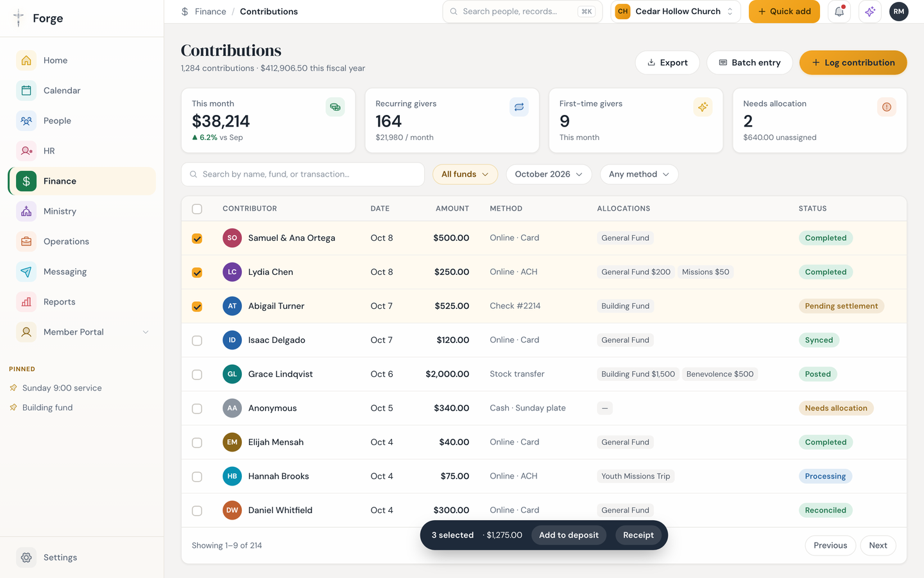Screen dimensions: 924x578
Task: Click the Operations briefcase icon
Action: (x=26, y=241)
